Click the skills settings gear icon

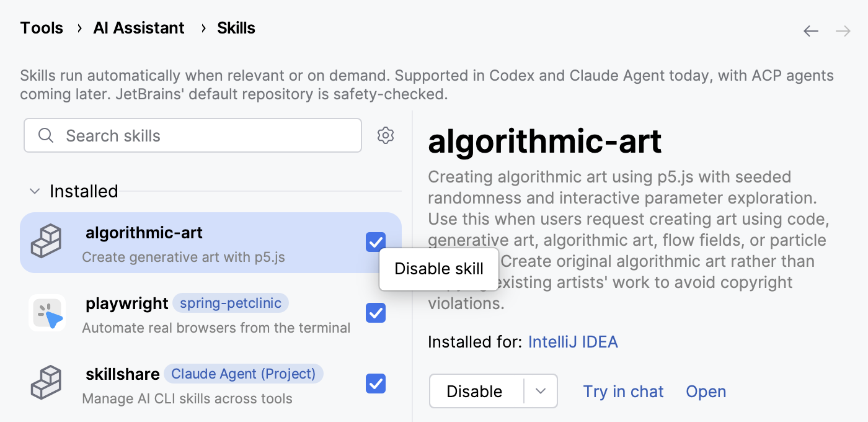386,135
